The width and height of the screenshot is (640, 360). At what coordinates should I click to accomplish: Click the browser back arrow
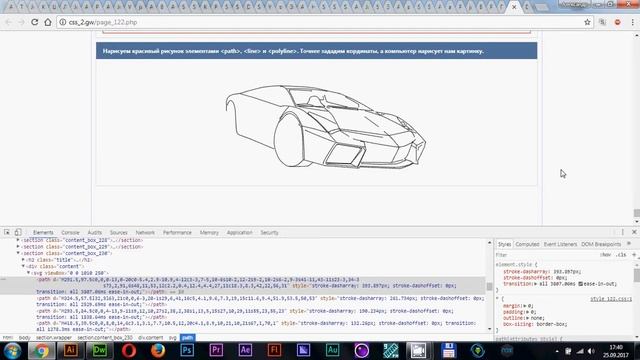[x=9, y=22]
